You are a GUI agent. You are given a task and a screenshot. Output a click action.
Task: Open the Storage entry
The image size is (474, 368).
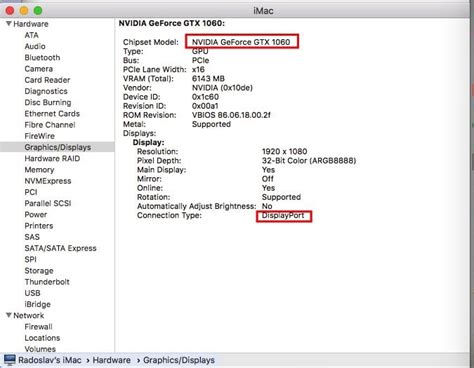click(39, 271)
